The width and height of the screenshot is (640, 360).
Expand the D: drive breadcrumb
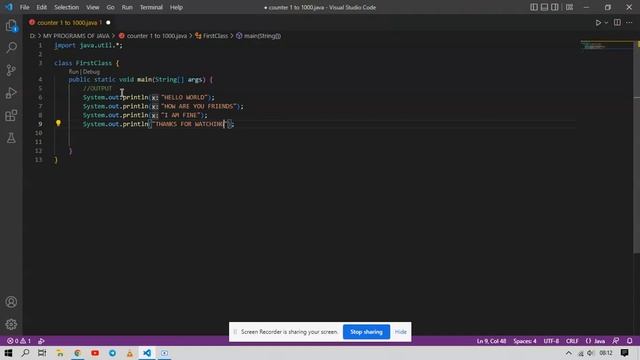click(x=32, y=36)
